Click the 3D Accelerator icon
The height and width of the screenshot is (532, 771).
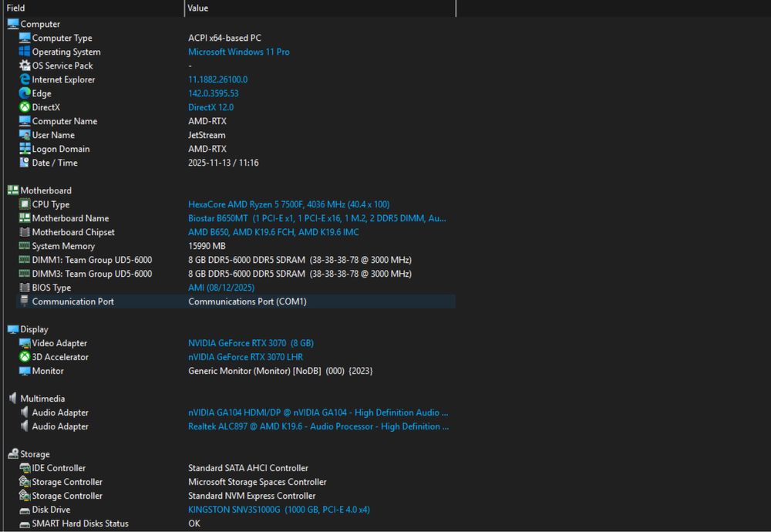tap(25, 357)
